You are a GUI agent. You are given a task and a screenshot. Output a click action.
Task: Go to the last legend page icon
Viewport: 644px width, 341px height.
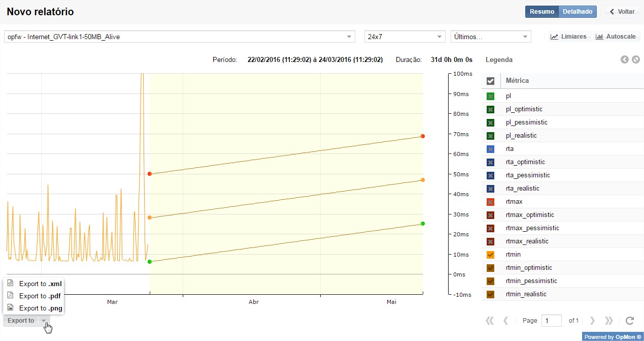[x=609, y=321]
